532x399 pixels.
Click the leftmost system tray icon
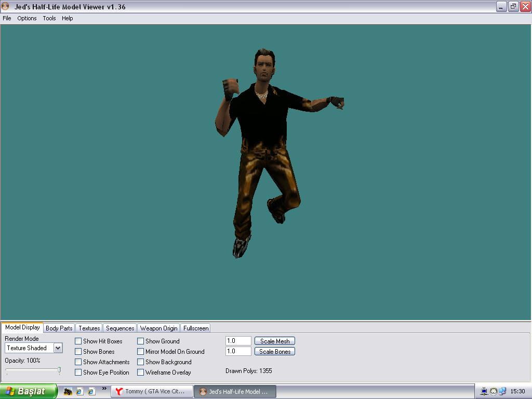coord(484,391)
